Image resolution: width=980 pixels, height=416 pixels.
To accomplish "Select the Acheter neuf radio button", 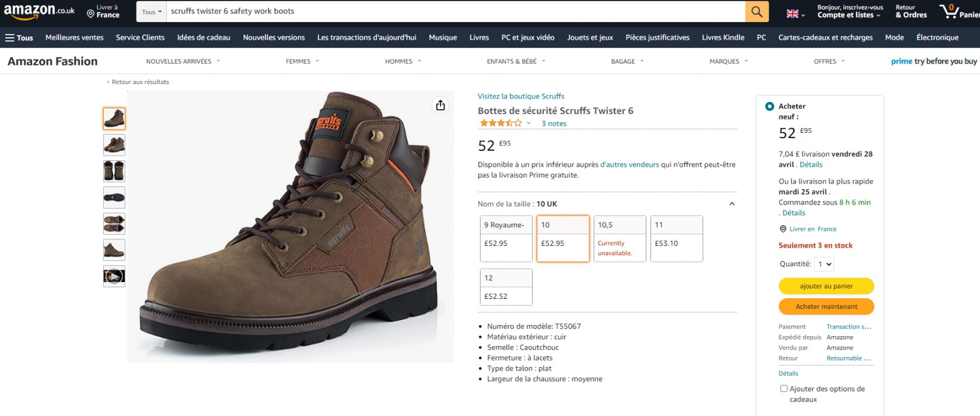I will [x=769, y=107].
